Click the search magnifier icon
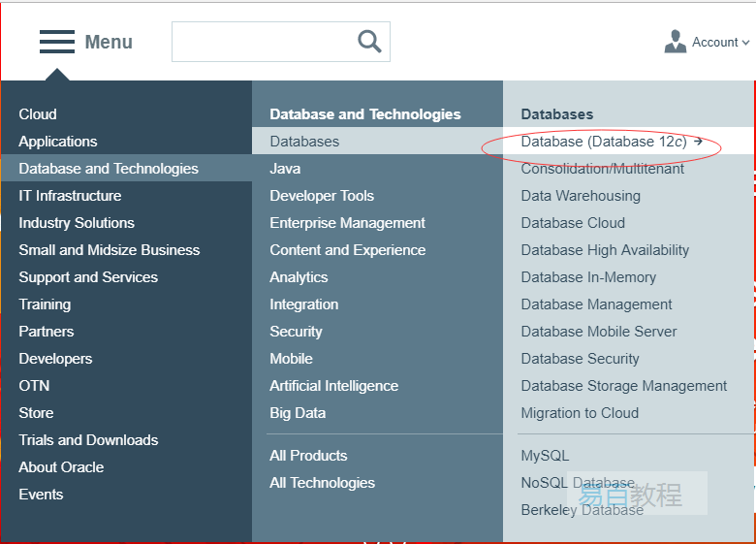756x544 pixels. pyautogui.click(x=369, y=41)
